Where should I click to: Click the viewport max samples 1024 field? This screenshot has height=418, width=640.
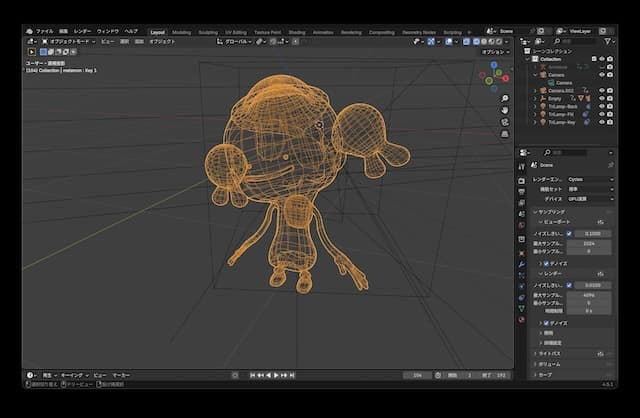590,242
